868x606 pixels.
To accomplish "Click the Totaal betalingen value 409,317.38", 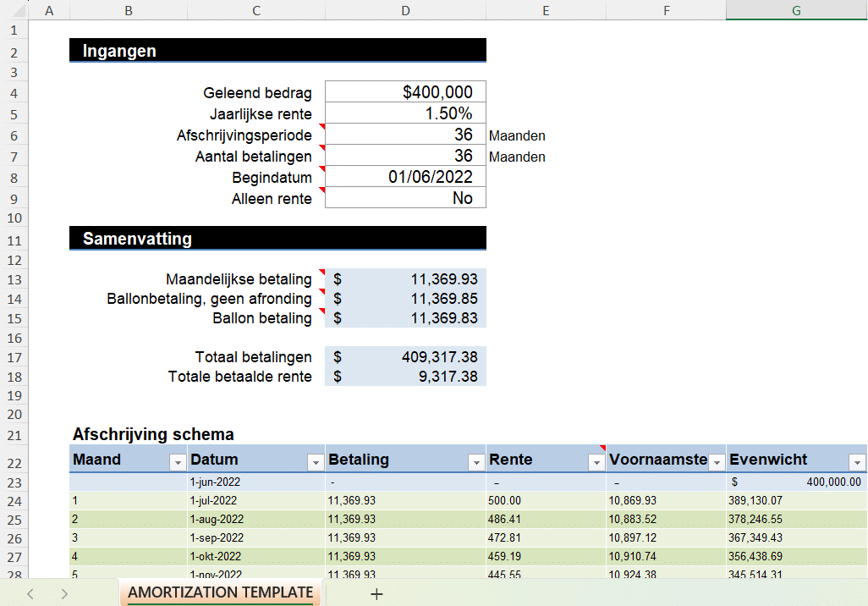I will pos(405,357).
